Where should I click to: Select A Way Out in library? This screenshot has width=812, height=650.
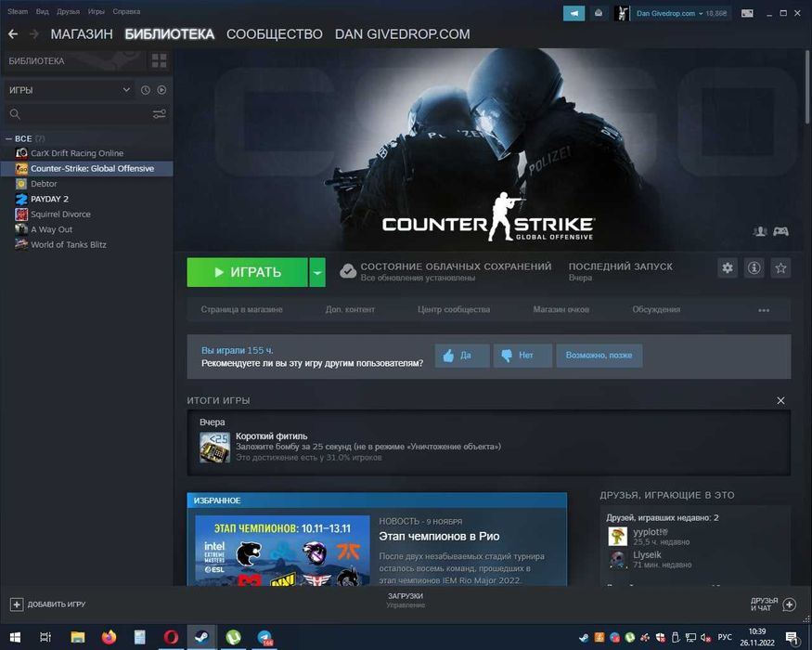coord(87,229)
